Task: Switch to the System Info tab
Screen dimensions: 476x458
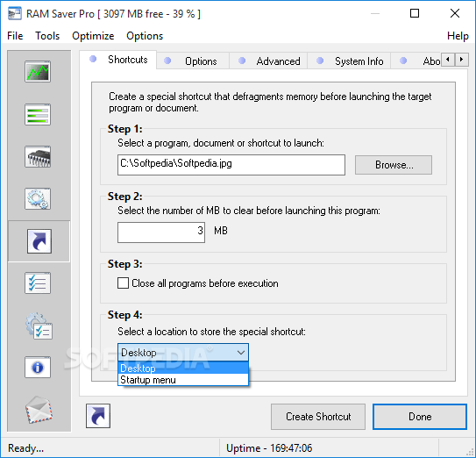Action: pyautogui.click(x=349, y=61)
